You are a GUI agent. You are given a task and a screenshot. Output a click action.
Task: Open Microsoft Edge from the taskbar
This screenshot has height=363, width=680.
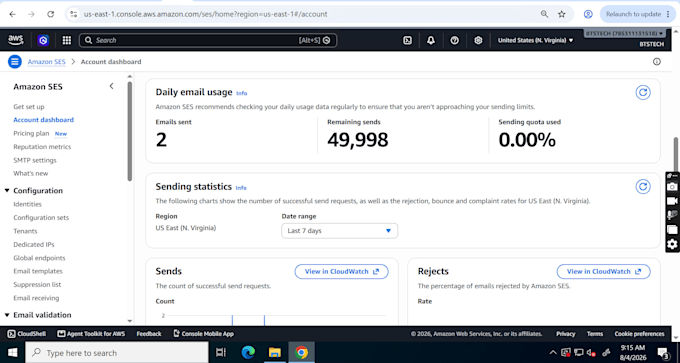point(248,353)
